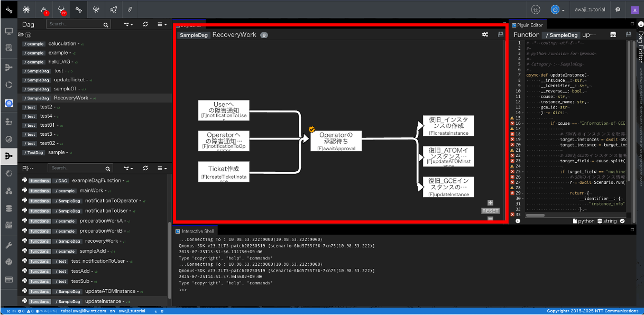Click the refresh icon in Dag panel

click(145, 24)
